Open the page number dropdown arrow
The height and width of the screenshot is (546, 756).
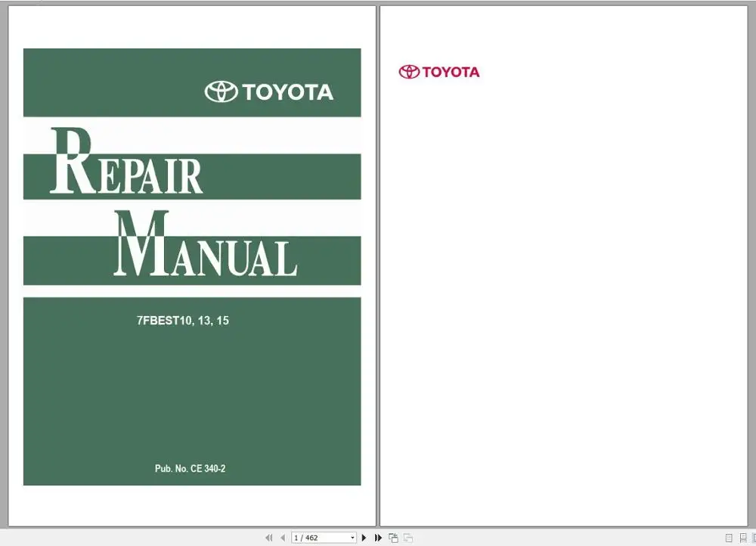pos(352,537)
